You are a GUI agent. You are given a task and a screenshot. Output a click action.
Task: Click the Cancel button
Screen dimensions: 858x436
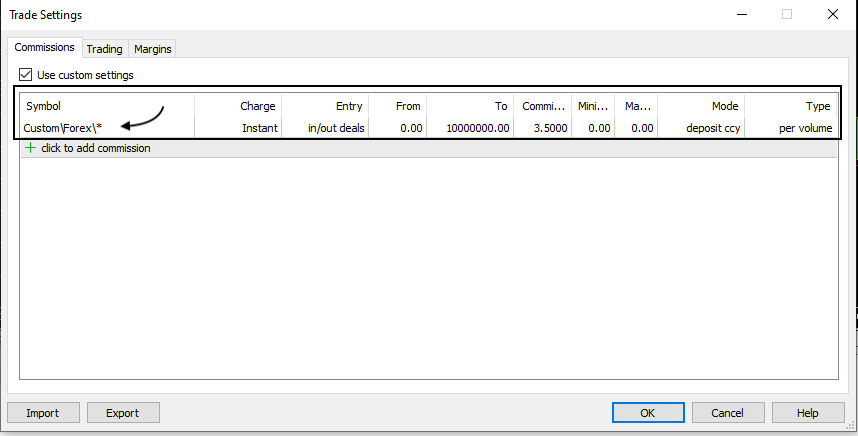pos(727,413)
